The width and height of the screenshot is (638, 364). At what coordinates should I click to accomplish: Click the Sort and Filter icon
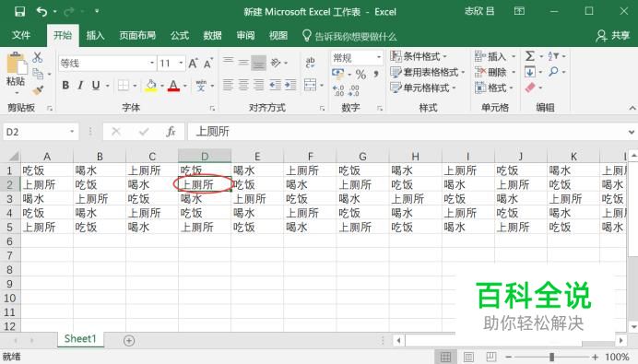click(x=553, y=56)
